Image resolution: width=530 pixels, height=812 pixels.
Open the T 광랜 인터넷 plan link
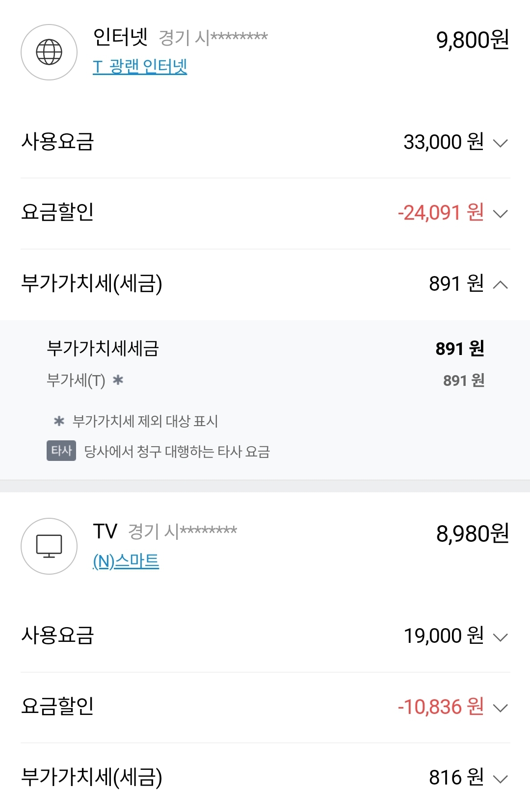(140, 66)
